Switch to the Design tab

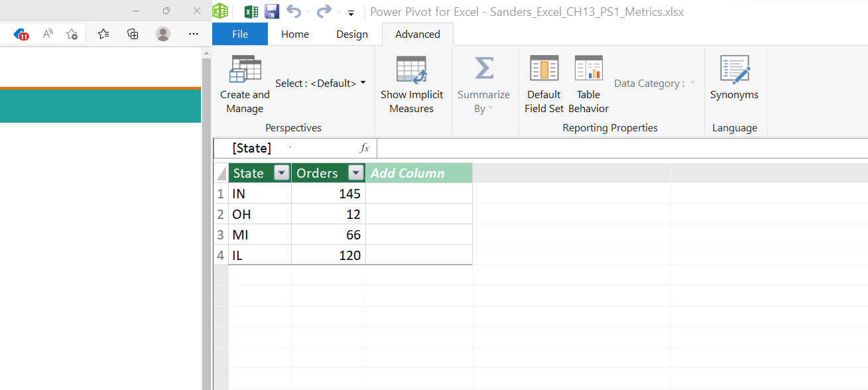click(351, 34)
